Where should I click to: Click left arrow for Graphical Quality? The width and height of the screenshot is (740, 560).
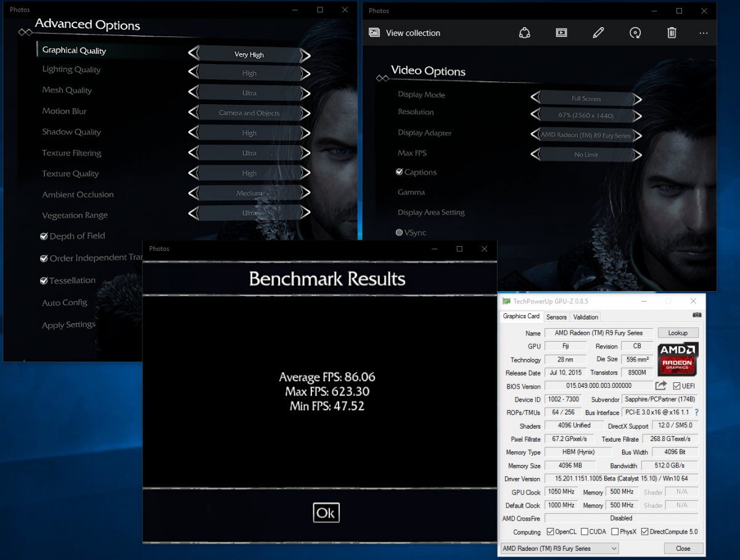pos(194,54)
